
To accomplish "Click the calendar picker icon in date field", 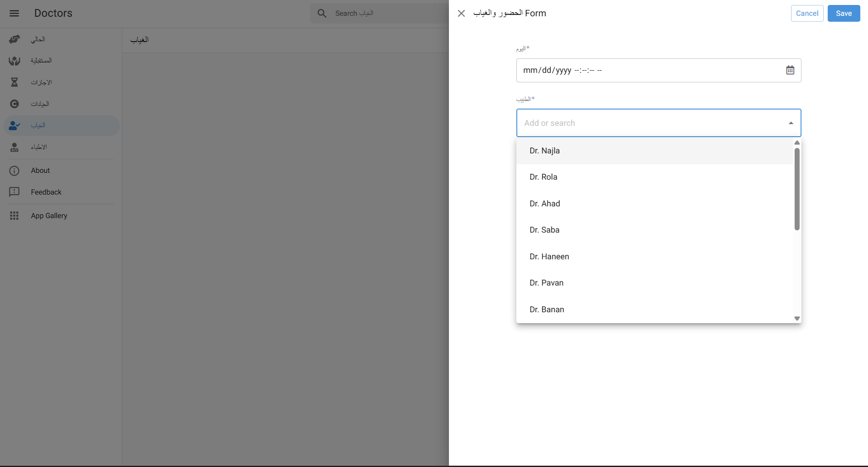I will 790,70.
